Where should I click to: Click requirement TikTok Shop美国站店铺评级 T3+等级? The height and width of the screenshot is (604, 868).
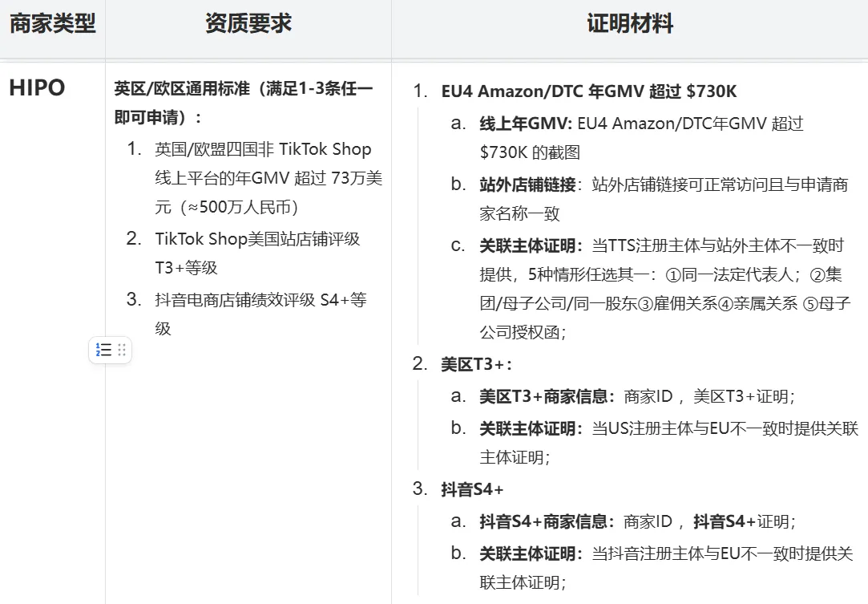(257, 253)
